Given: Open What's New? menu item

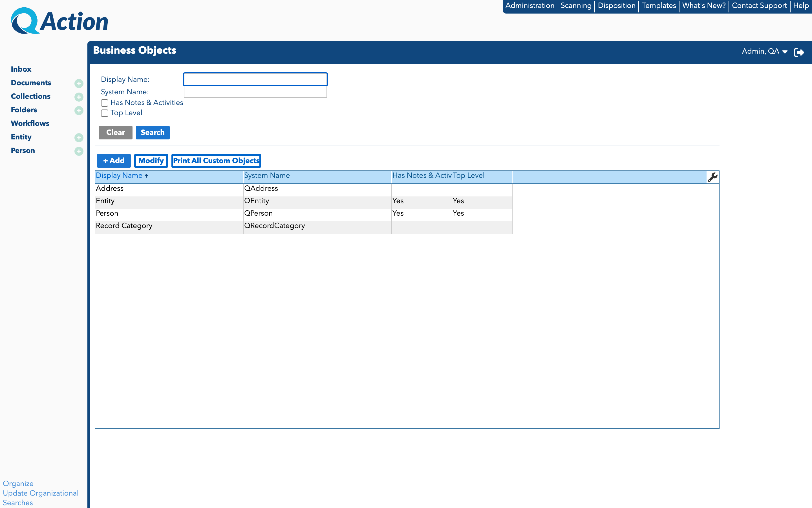Looking at the screenshot, I should coord(704,6).
